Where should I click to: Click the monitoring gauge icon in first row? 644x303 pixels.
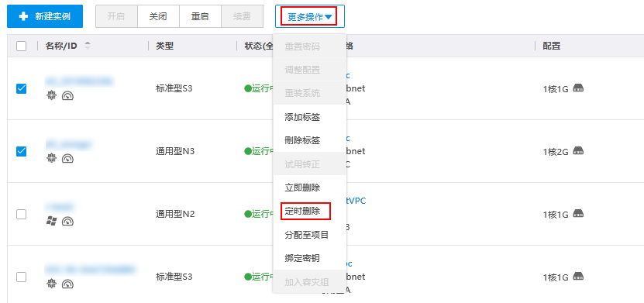[67, 96]
